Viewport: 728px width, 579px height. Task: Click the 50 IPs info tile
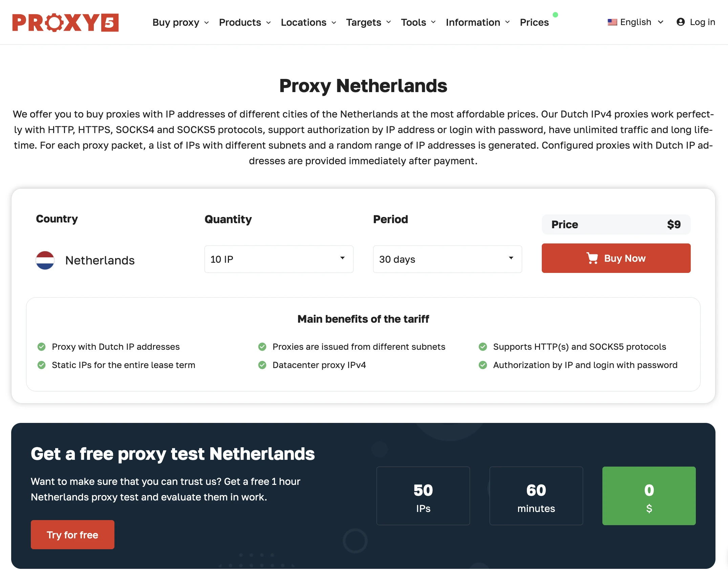coord(423,496)
